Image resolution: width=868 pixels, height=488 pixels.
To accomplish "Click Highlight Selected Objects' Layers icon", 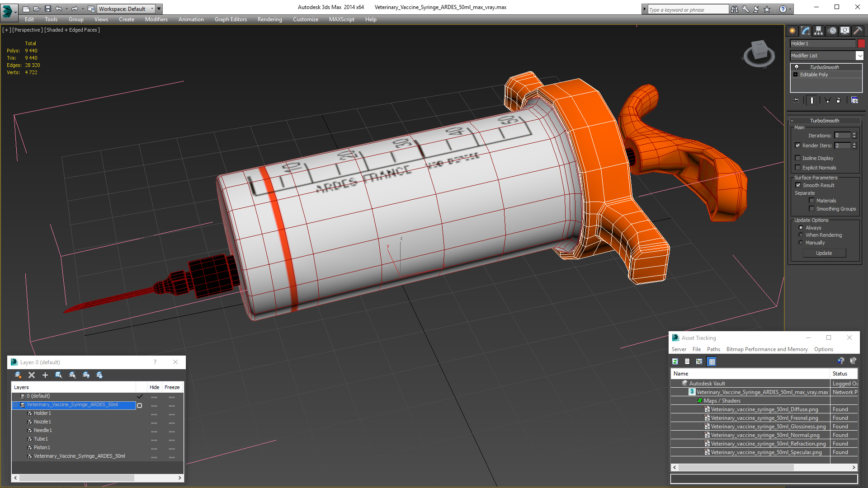I will coord(72,375).
